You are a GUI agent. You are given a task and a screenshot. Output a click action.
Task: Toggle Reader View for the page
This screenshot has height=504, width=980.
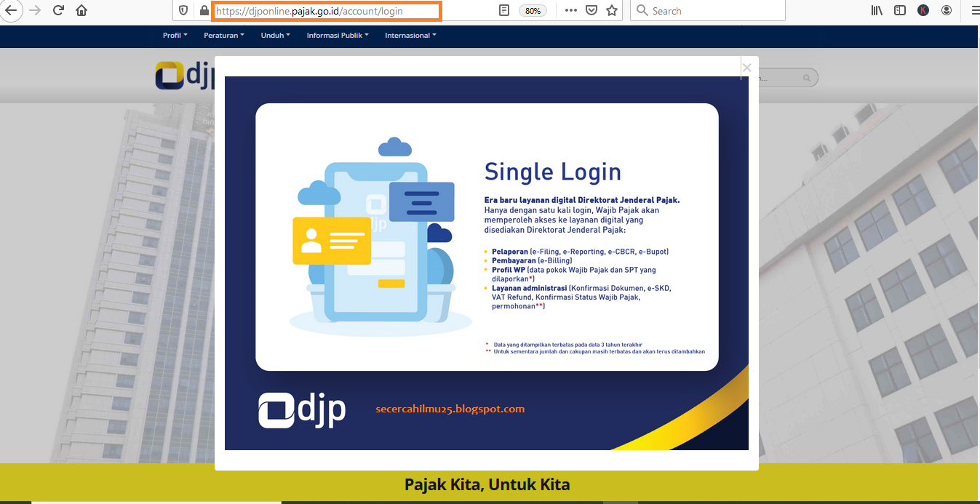(504, 10)
